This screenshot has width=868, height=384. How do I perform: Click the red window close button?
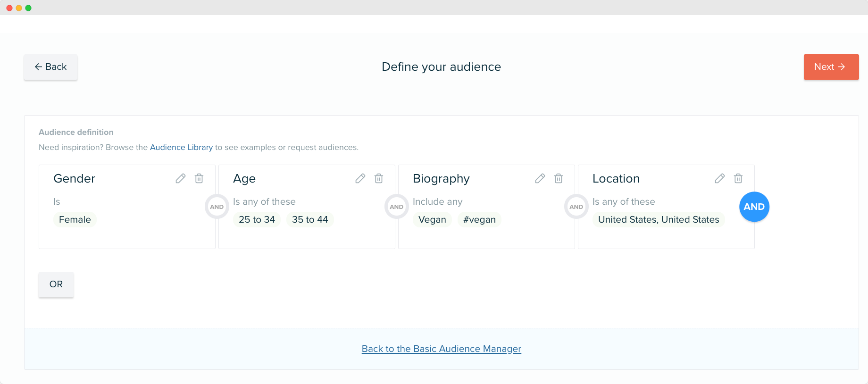click(x=9, y=8)
